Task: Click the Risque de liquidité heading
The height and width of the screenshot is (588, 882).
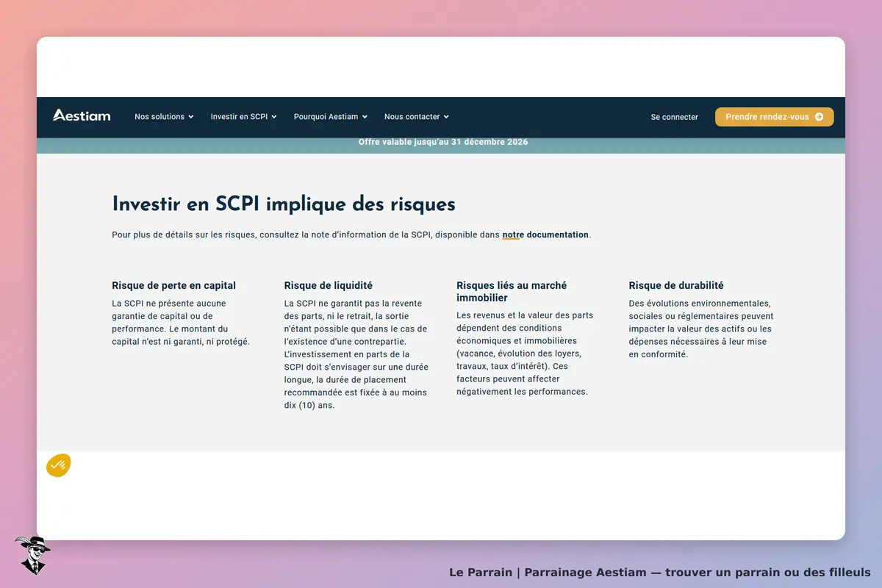Action: point(329,285)
